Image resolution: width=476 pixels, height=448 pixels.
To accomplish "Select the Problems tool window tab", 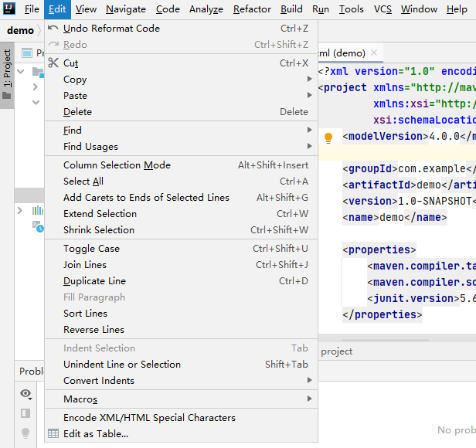I will click(31, 371).
